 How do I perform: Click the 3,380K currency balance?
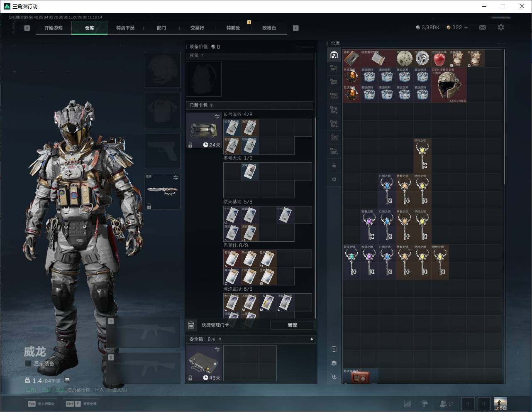pos(427,27)
